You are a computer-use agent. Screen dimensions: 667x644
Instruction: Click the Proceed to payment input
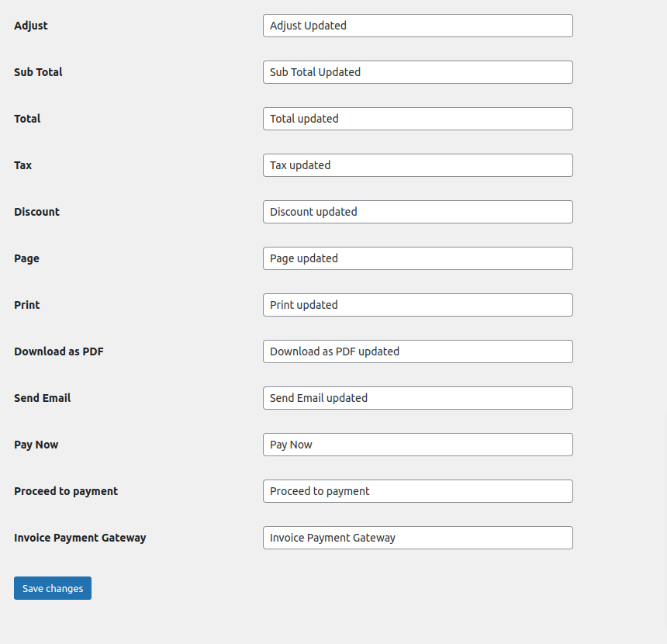(418, 491)
